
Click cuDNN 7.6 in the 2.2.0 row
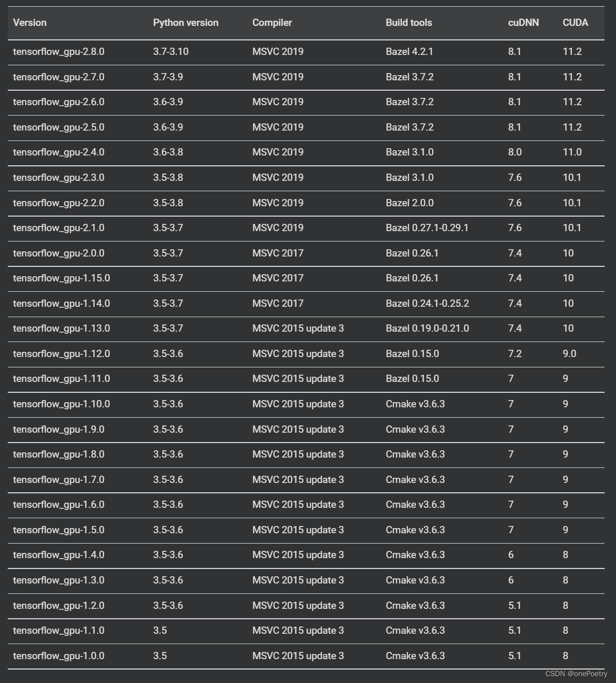click(x=515, y=203)
